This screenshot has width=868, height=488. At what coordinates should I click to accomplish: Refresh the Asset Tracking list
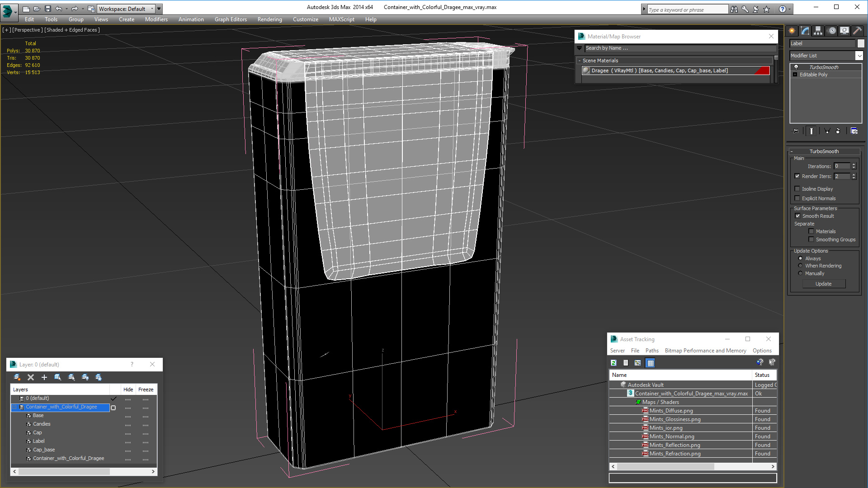point(614,363)
